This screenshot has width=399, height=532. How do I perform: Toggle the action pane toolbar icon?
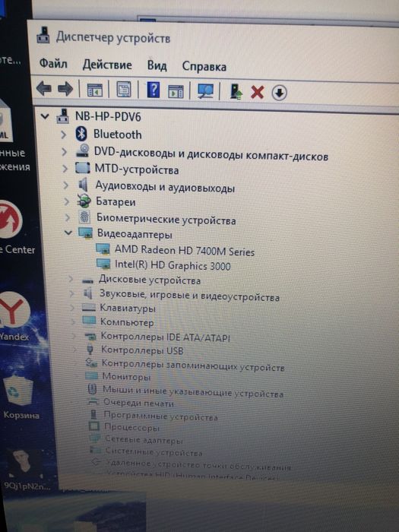[x=176, y=92]
